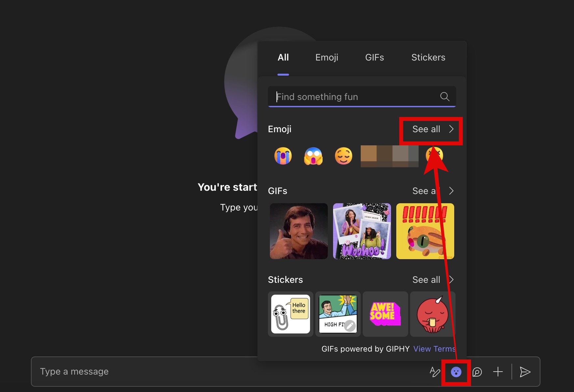Select the loudly crying emoji
This screenshot has height=392, width=574.
click(x=283, y=156)
